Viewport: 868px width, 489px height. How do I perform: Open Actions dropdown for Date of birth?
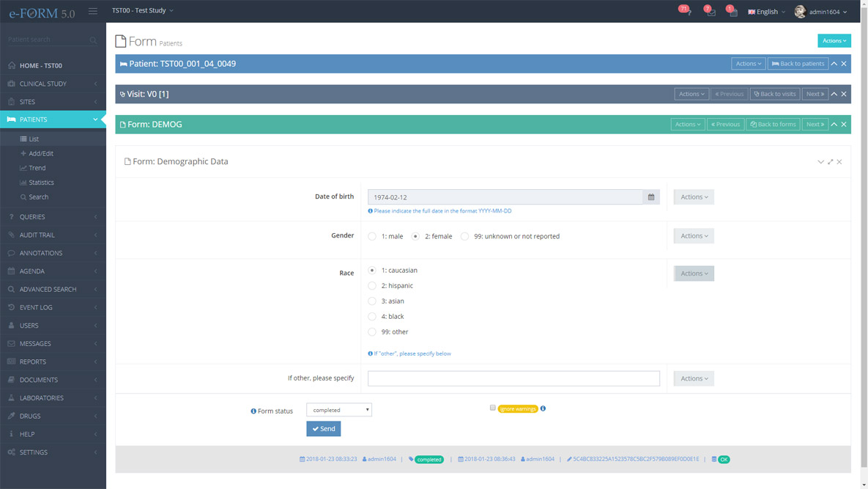coord(694,197)
